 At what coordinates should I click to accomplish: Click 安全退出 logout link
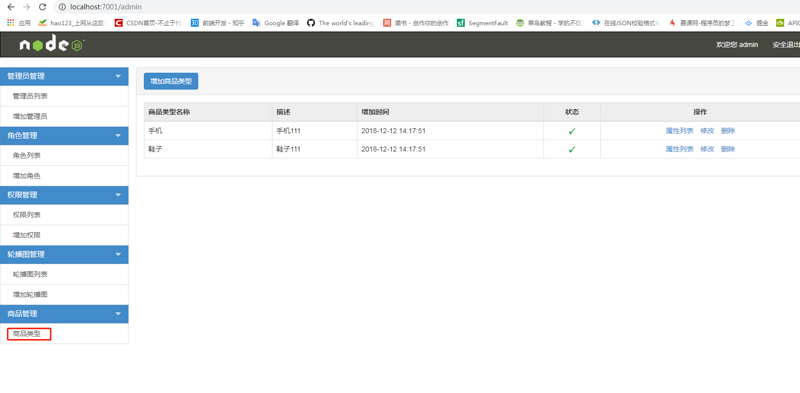(x=786, y=45)
